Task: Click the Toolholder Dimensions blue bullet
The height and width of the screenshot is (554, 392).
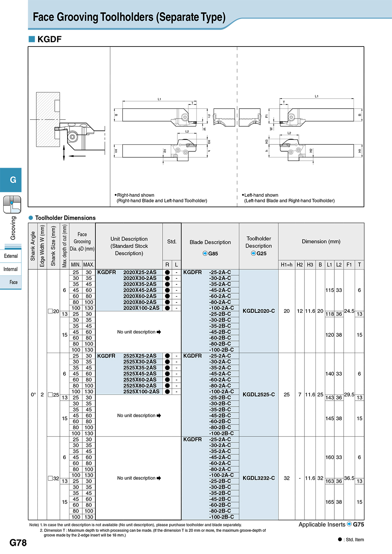Action: point(31,218)
